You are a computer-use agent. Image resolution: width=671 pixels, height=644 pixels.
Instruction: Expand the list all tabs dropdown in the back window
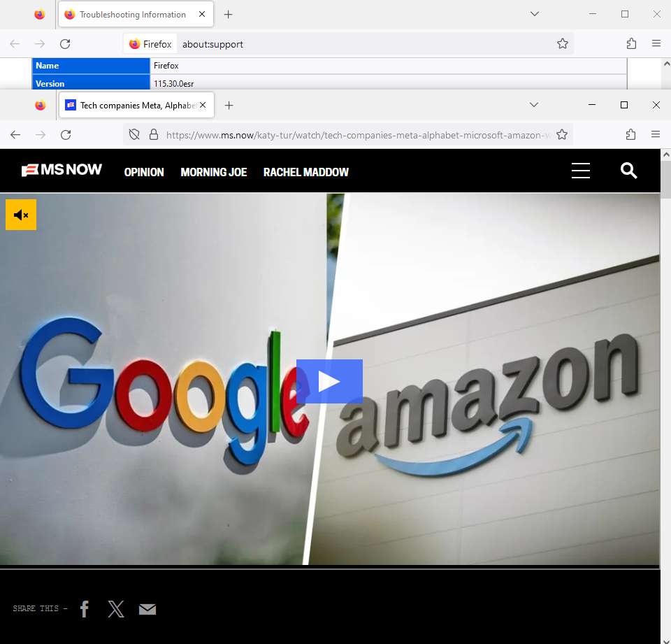pos(535,14)
